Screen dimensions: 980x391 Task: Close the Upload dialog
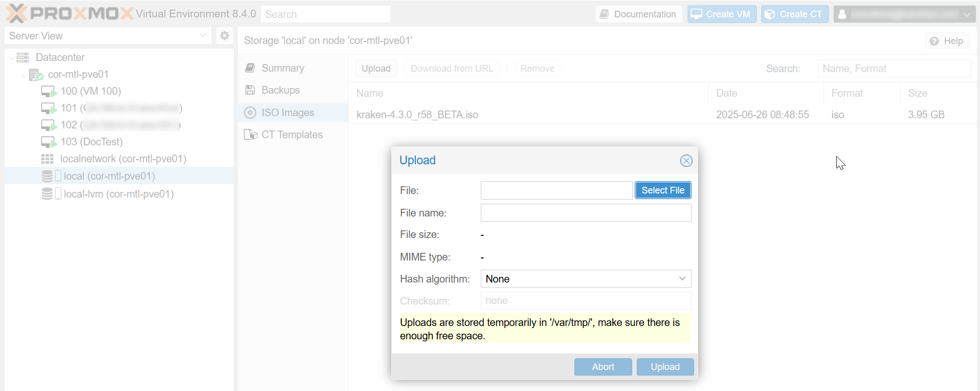[686, 161]
